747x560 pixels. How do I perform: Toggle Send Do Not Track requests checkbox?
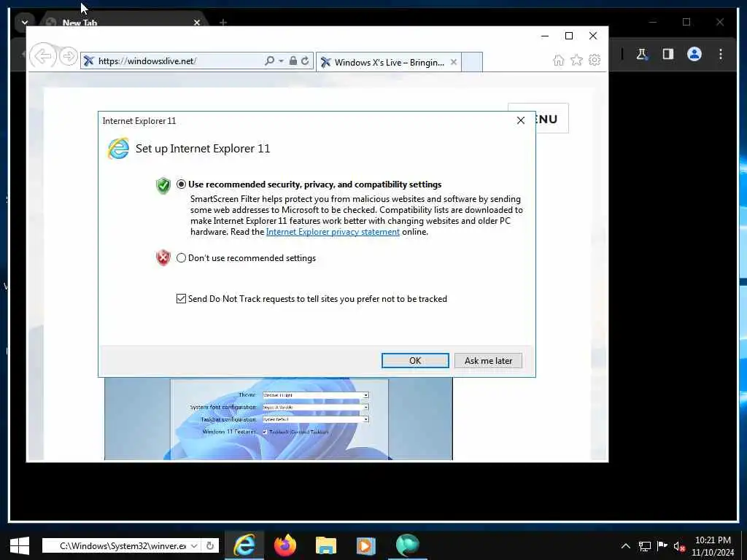point(181,298)
